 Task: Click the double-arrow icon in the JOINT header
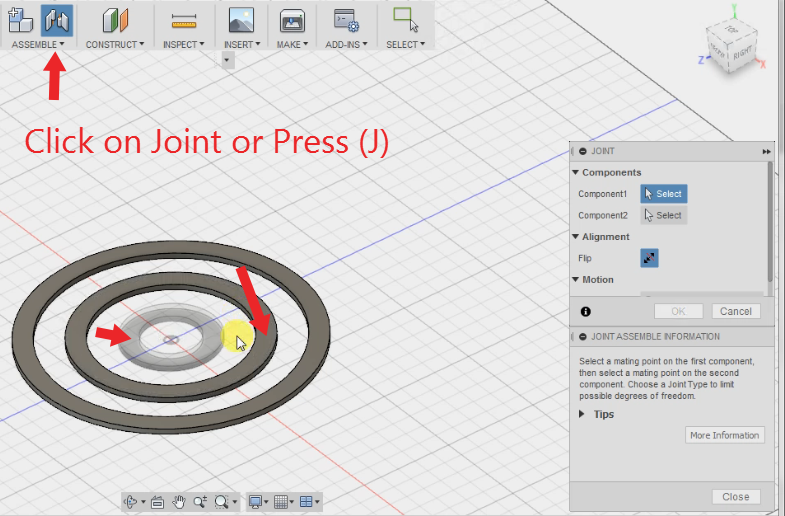(766, 151)
